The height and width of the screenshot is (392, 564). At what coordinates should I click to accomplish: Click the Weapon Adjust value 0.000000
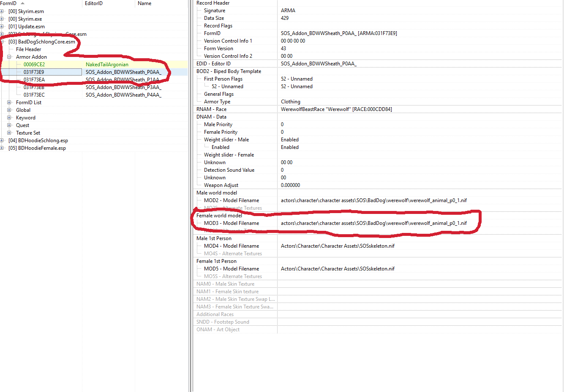290,185
